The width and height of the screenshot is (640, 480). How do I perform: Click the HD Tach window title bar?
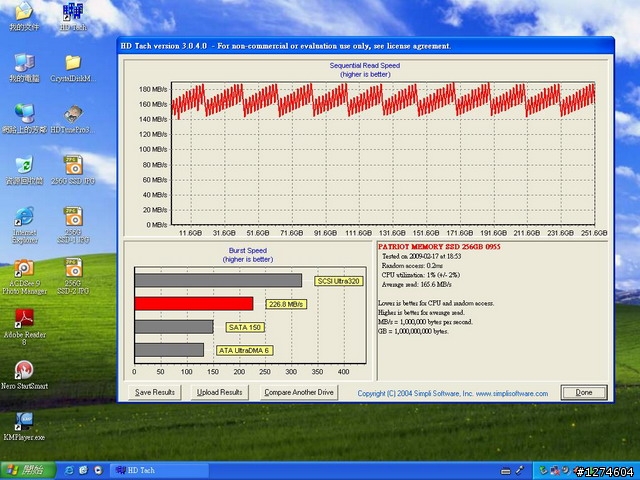(365, 46)
